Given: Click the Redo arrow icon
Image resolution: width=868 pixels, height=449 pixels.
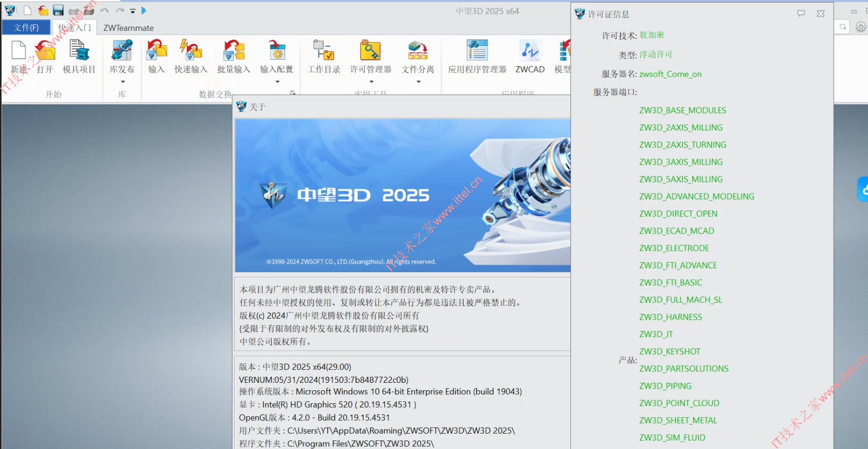Looking at the screenshot, I should click(120, 10).
